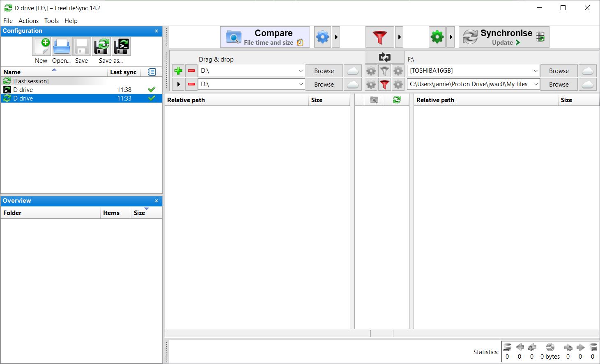
Task: Open first left D:\ folder dropdown
Action: click(301, 71)
